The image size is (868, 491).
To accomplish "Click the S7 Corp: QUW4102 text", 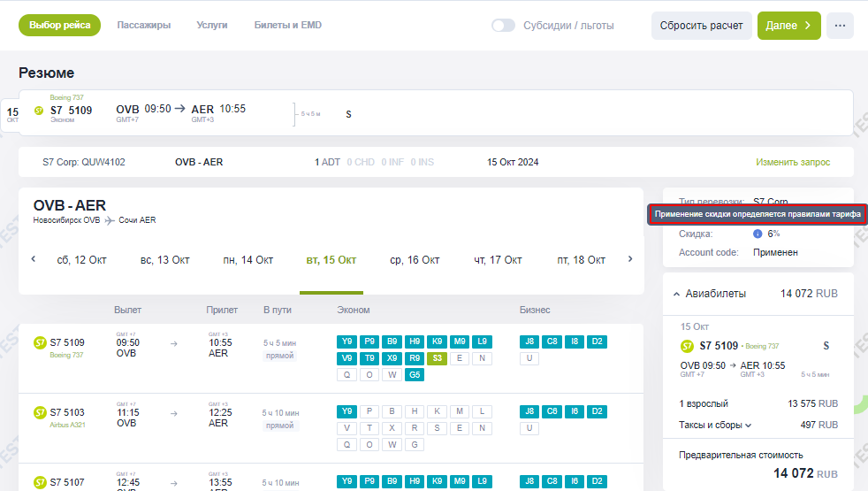I will point(84,163).
